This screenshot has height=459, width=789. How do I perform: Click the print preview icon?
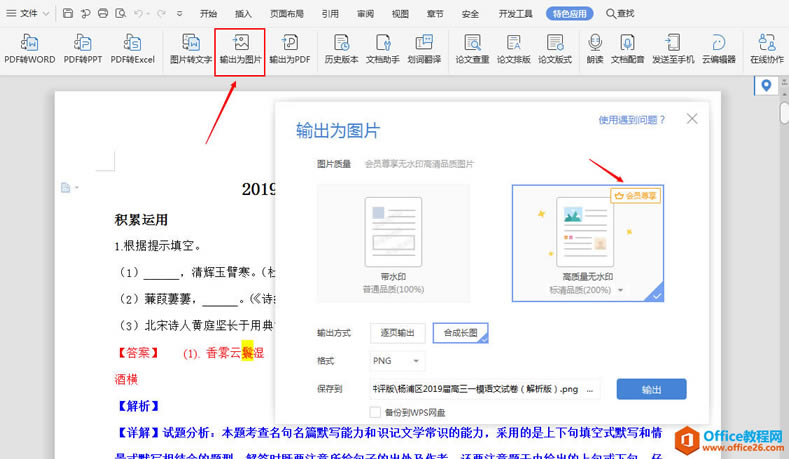point(120,14)
